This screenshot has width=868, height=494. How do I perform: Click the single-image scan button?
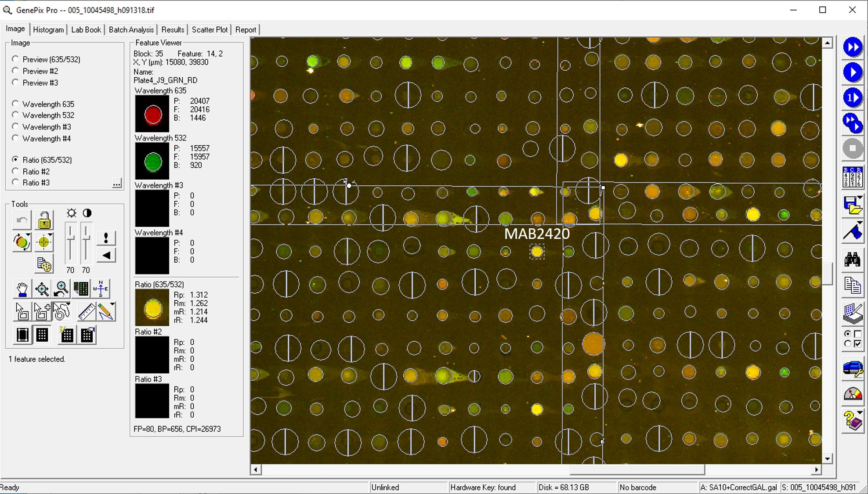(852, 97)
